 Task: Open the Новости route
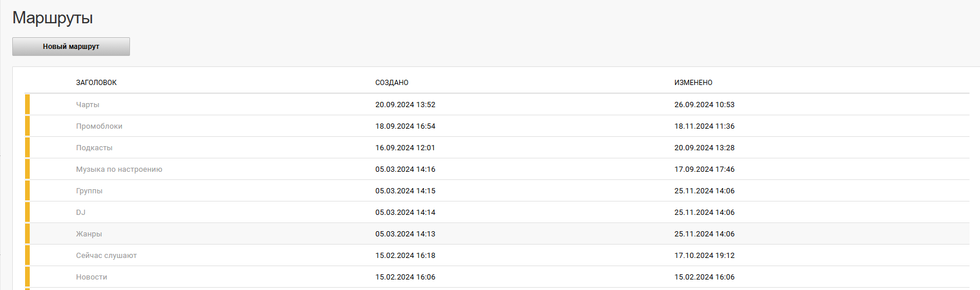[x=92, y=277]
